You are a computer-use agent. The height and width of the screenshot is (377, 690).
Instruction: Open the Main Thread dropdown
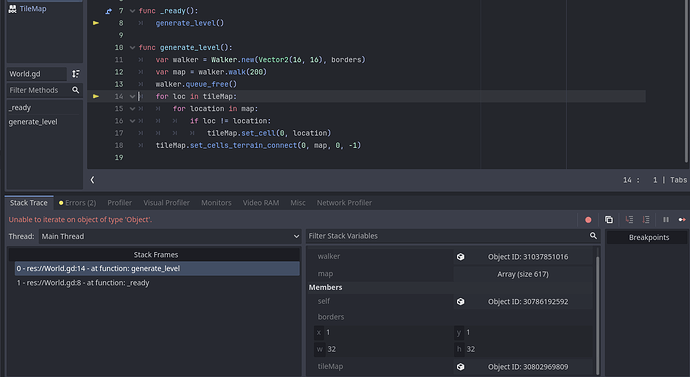click(169, 236)
